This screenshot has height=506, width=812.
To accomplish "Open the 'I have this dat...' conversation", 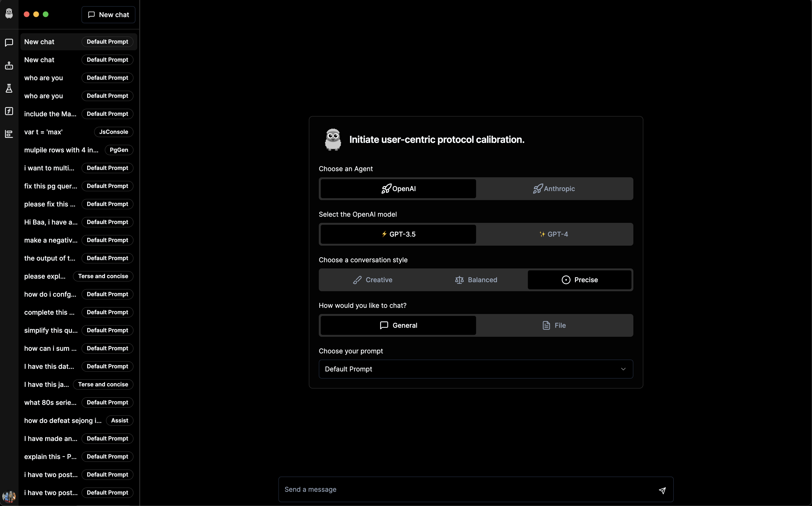I will pos(79,367).
